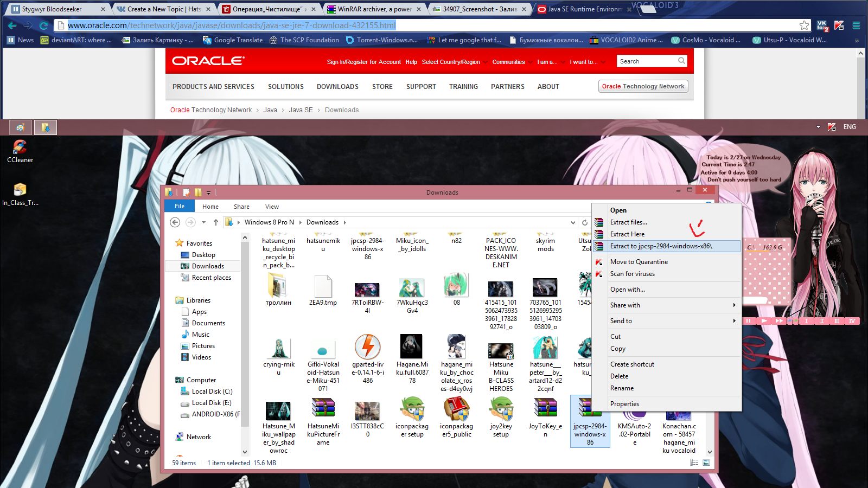Expand the Send to submenu
868x488 pixels.
(x=735, y=321)
